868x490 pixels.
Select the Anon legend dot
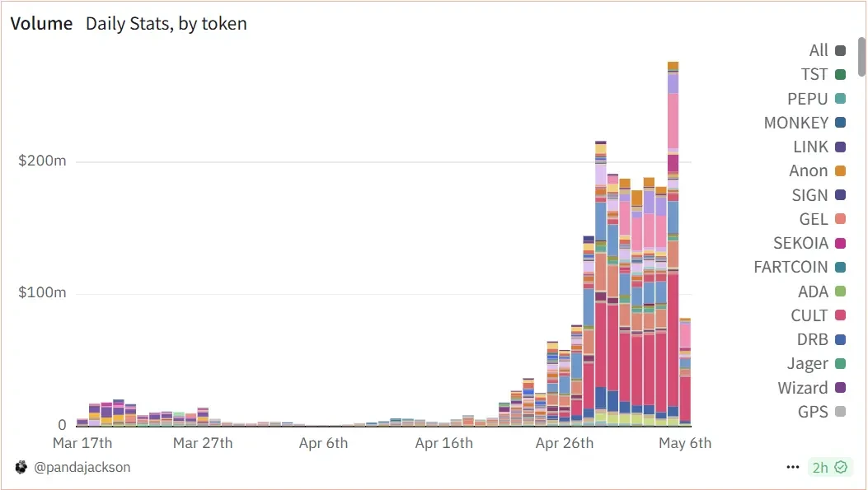pyautogui.click(x=840, y=171)
